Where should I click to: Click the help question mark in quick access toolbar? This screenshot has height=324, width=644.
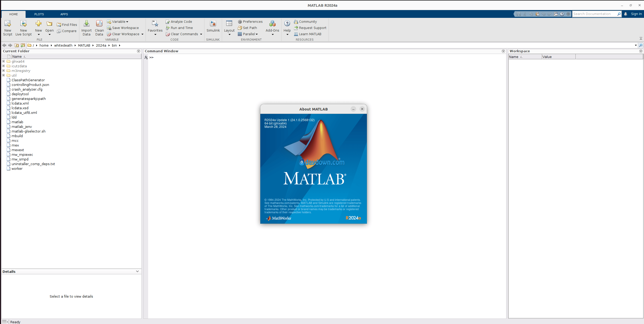[562, 14]
